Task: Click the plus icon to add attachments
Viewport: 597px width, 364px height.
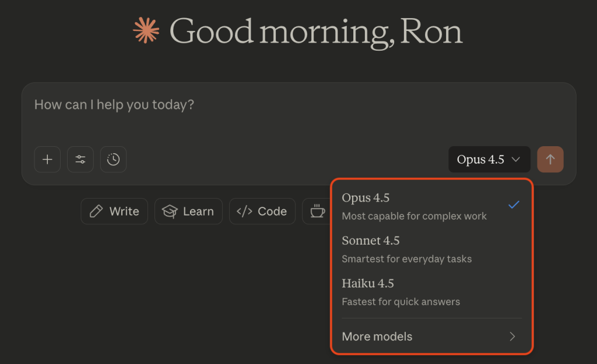Action: click(47, 160)
